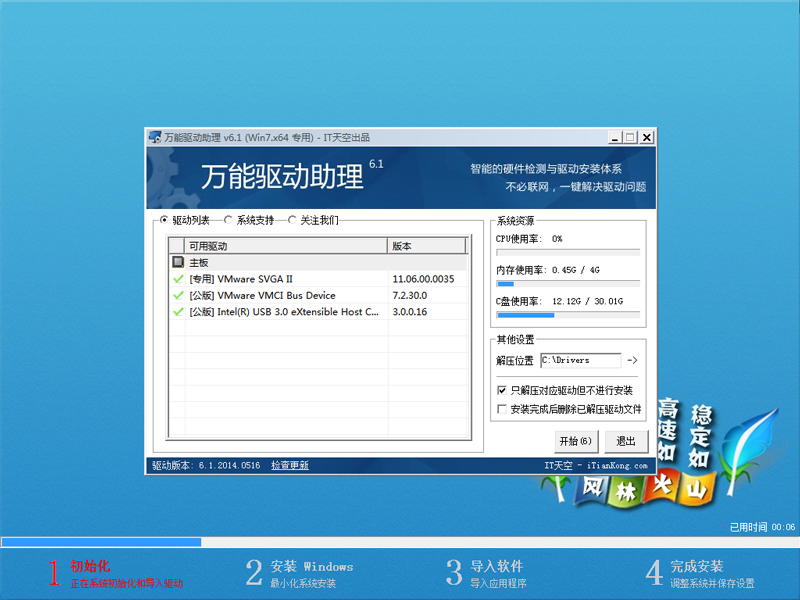Open the IT天空 - iTianKong.com link

pos(596,465)
